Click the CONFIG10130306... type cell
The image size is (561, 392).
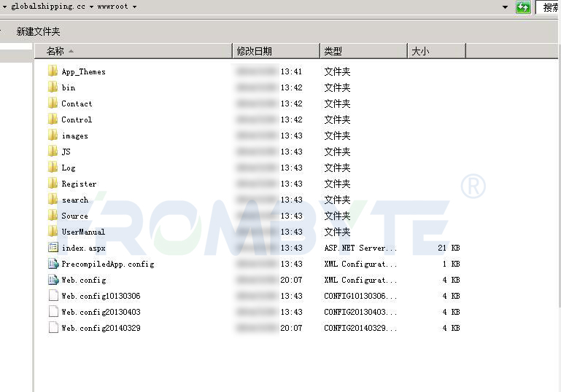point(360,296)
